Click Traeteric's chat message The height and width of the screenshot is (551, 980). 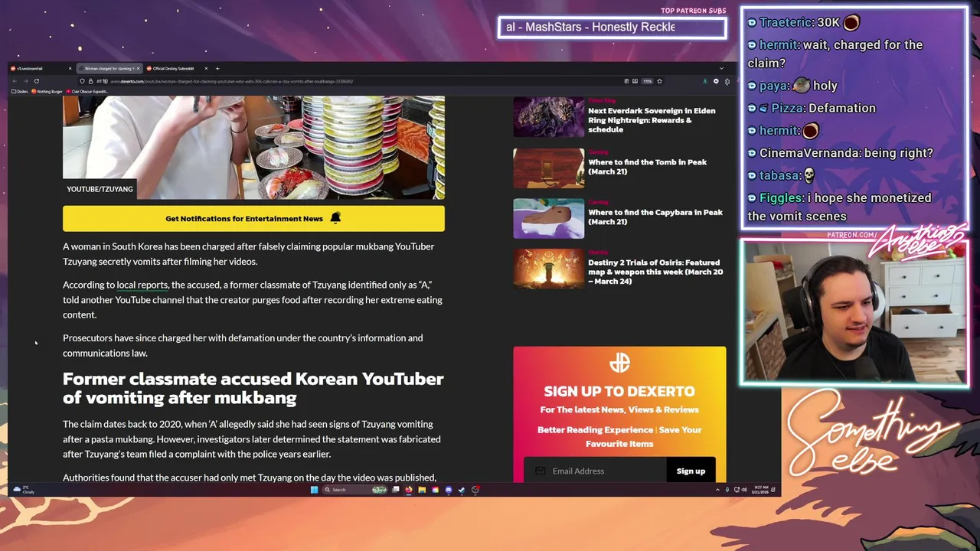click(803, 23)
